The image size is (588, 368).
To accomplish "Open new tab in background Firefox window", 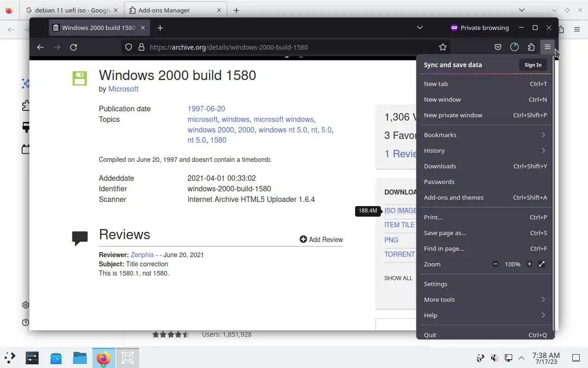I will pyautogui.click(x=236, y=10).
